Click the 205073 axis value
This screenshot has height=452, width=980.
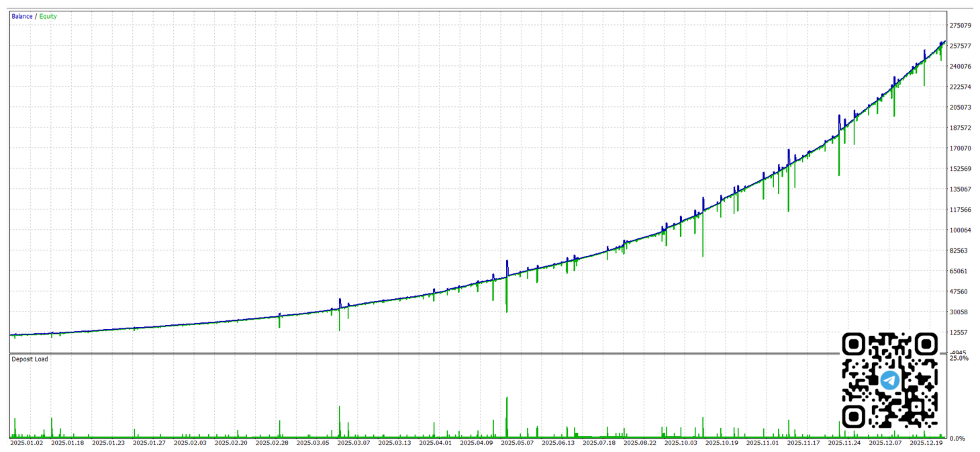961,107
